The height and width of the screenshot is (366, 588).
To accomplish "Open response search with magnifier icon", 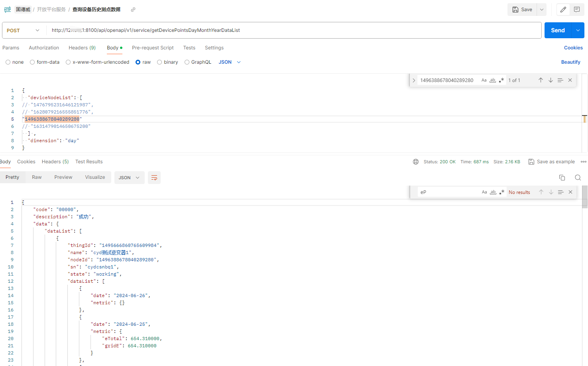I will (578, 177).
